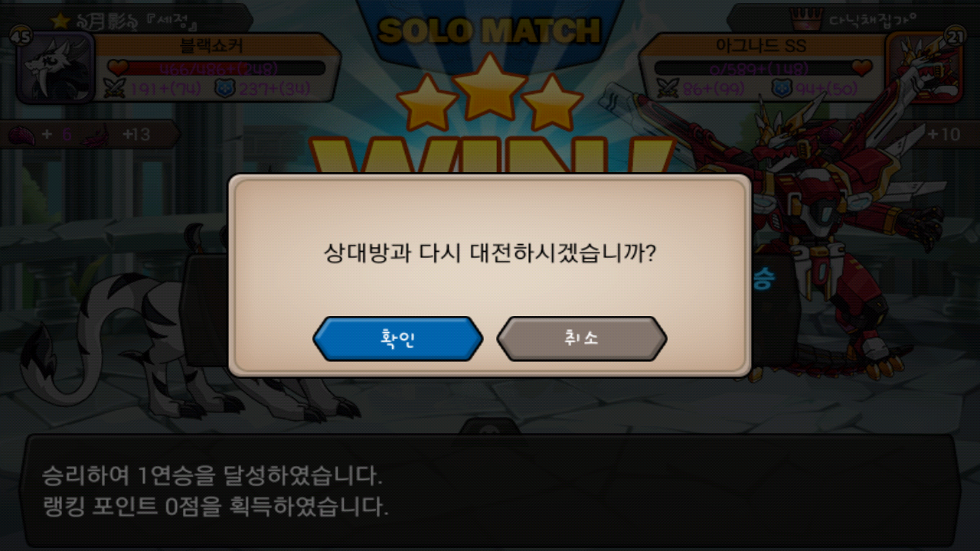Select the opponent level 21 badge
The image size is (980, 551).
[955, 36]
